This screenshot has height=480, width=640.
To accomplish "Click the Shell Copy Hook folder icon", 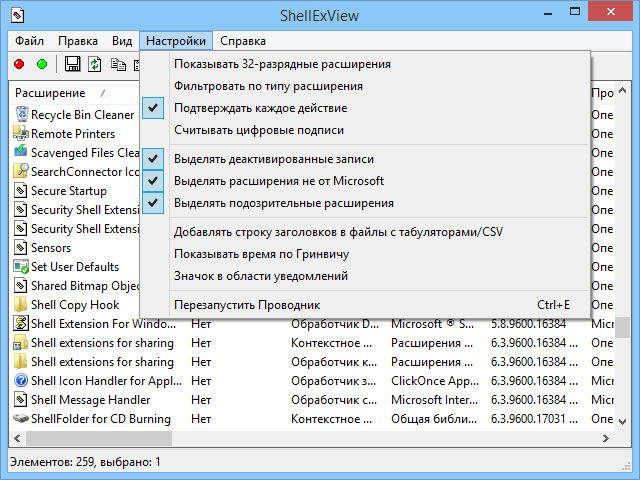I will tap(20, 304).
